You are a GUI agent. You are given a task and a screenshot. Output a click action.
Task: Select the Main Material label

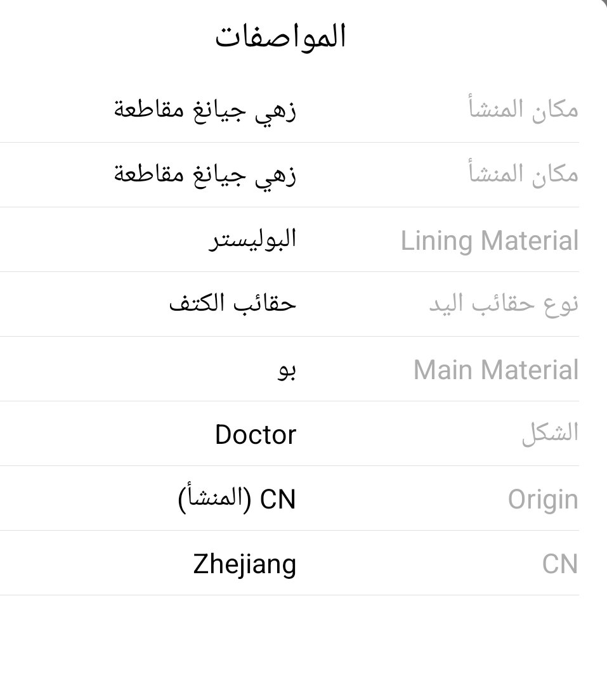click(x=496, y=370)
